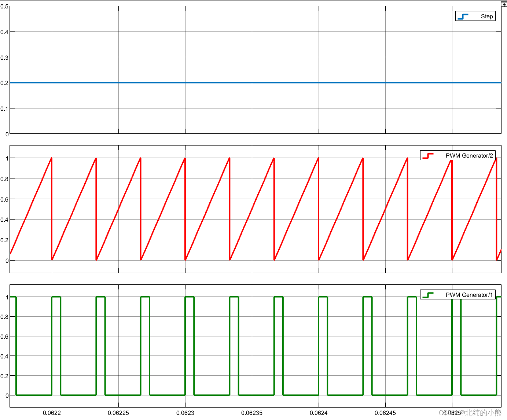Select the PWM Generator/1 legend label
This screenshot has height=420, width=507.
[x=470, y=295]
